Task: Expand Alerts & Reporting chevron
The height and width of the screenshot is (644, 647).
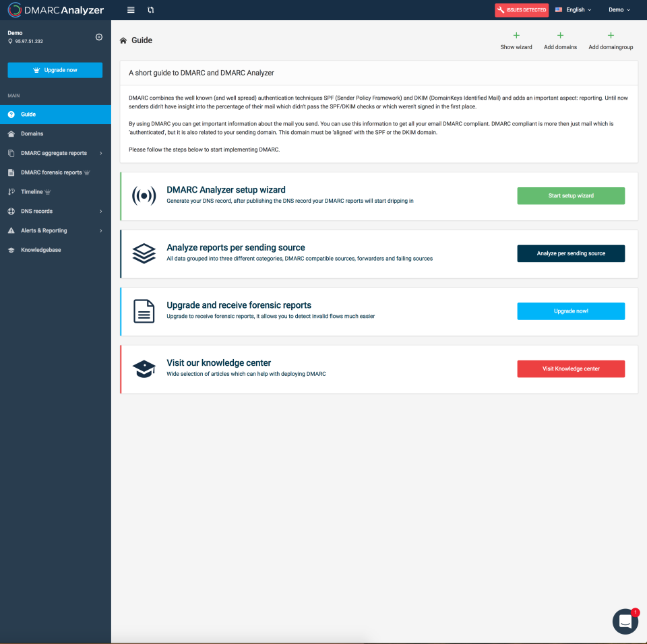Action: [x=101, y=230]
